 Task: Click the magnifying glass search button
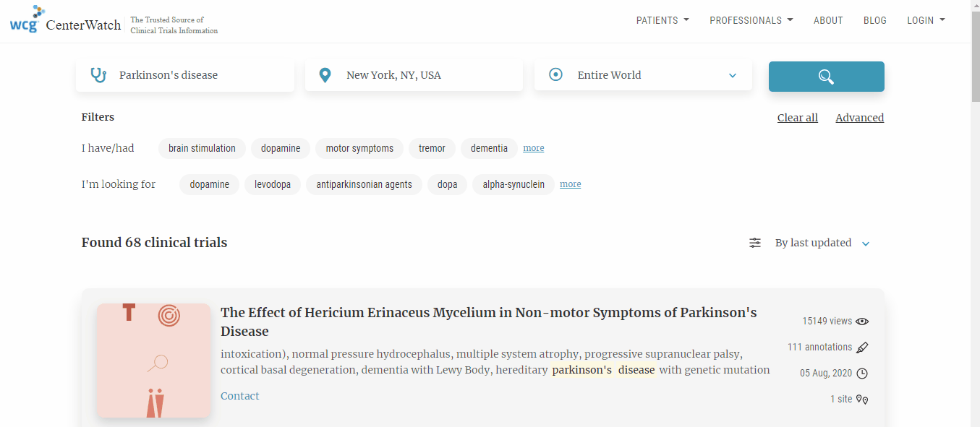[826, 77]
